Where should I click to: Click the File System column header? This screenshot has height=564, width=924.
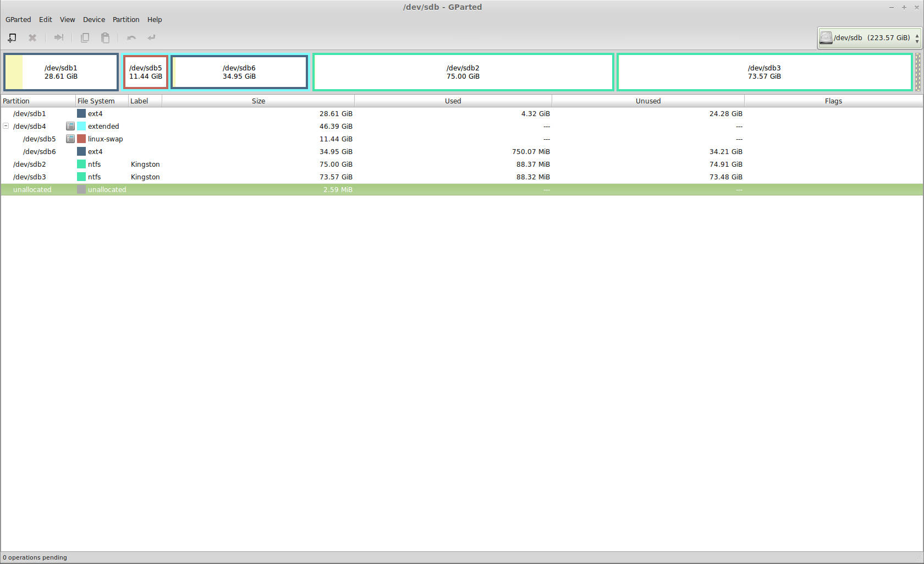(102, 101)
